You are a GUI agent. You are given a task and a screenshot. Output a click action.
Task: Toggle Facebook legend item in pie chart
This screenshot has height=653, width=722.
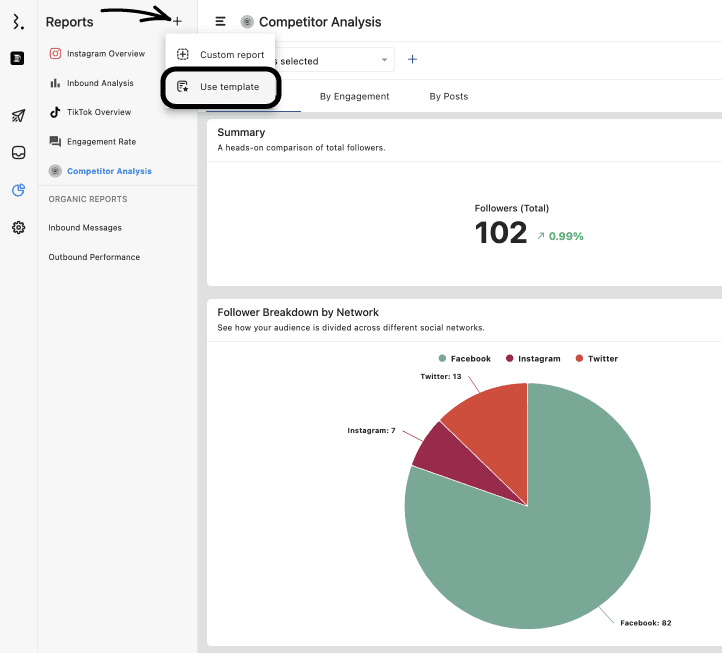pyautogui.click(x=464, y=358)
